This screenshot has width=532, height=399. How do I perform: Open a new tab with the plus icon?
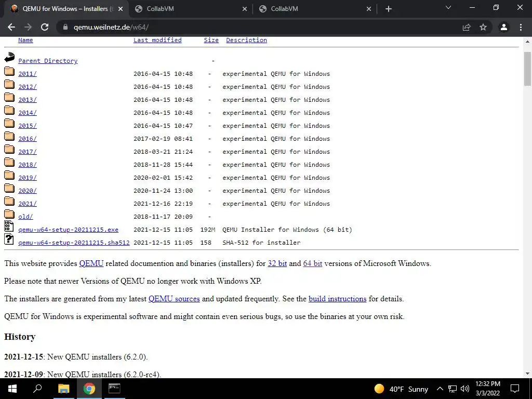tap(389, 9)
